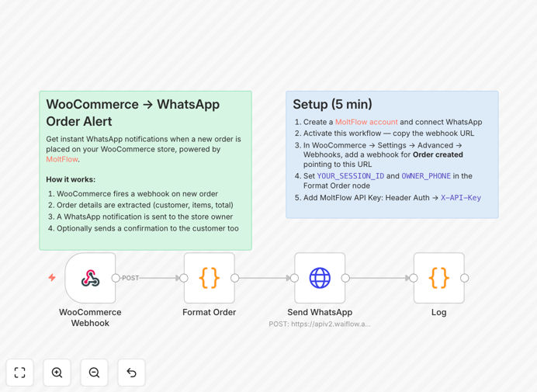Select the Log code node

click(439, 278)
